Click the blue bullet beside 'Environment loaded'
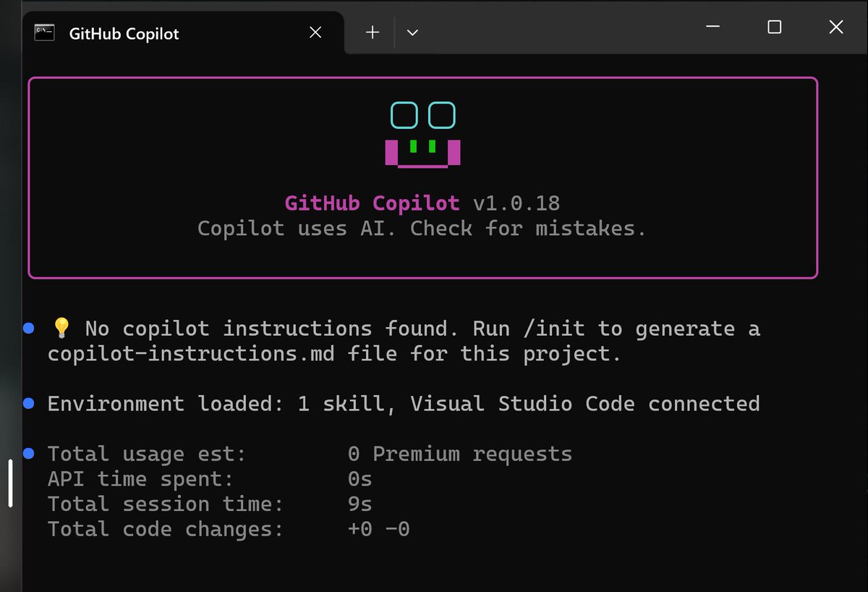Image resolution: width=868 pixels, height=592 pixels. 29,404
